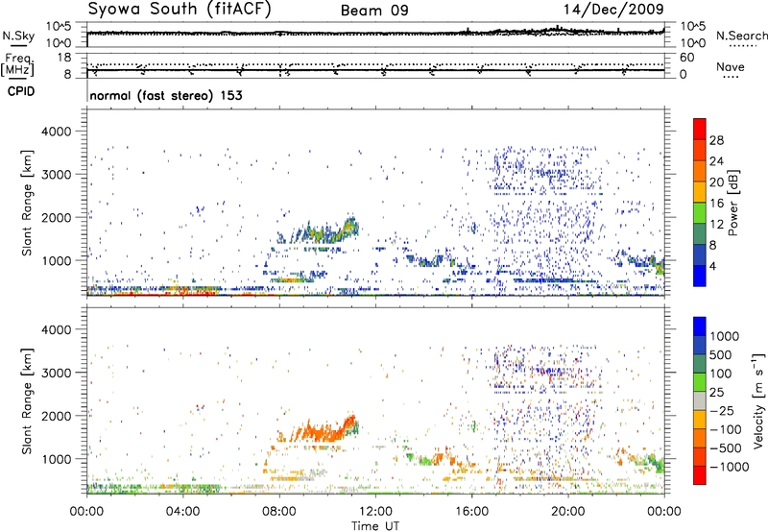Click the "18" frequency axis tick label
The image size is (768, 532).
(x=64, y=58)
